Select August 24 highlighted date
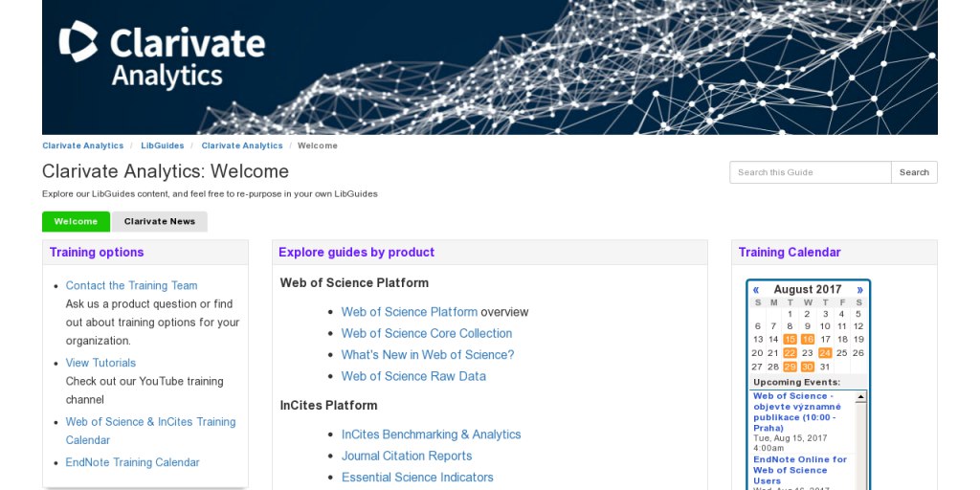980x490 pixels. point(825,353)
